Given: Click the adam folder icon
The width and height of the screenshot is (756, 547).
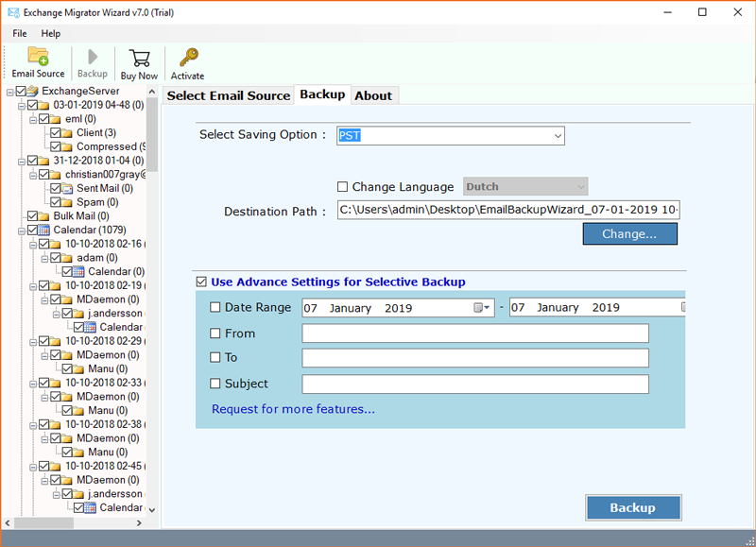Looking at the screenshot, I should pyautogui.click(x=67, y=258).
